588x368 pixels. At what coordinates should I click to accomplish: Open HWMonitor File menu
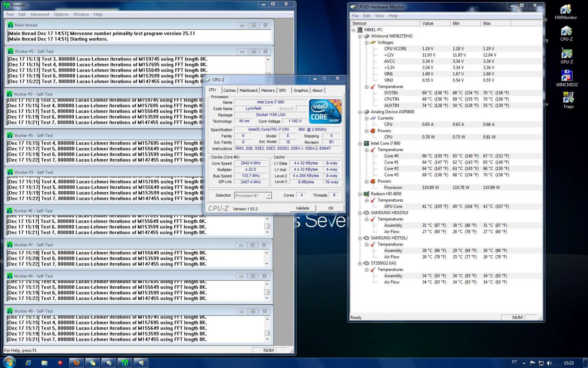[x=355, y=16]
